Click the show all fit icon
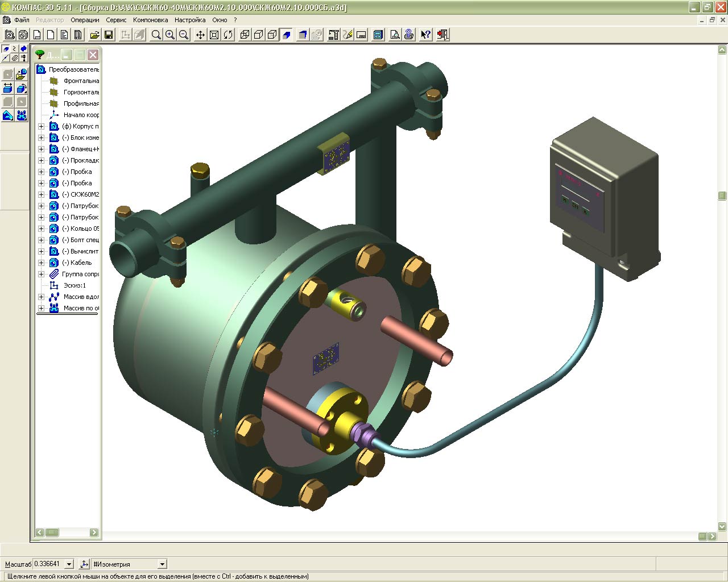The image size is (728, 582). (214, 35)
